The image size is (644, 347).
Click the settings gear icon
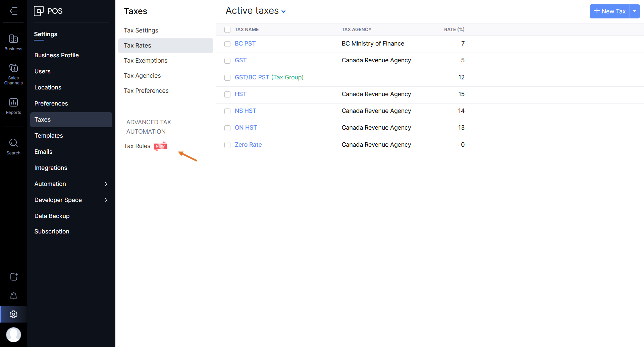pyautogui.click(x=13, y=314)
